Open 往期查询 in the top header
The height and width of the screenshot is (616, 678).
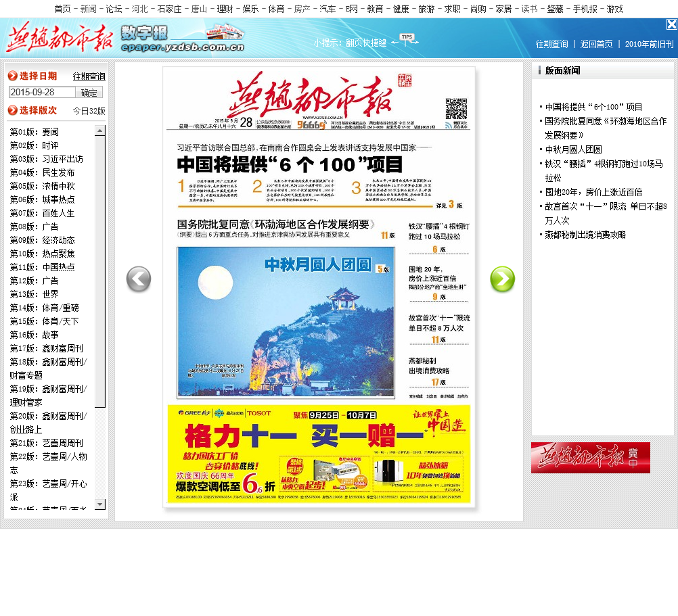551,44
